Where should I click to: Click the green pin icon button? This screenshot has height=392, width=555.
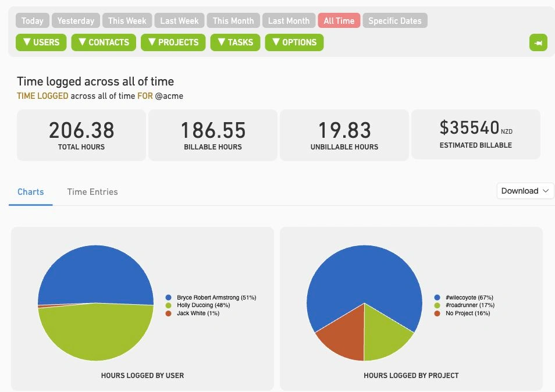click(x=538, y=42)
